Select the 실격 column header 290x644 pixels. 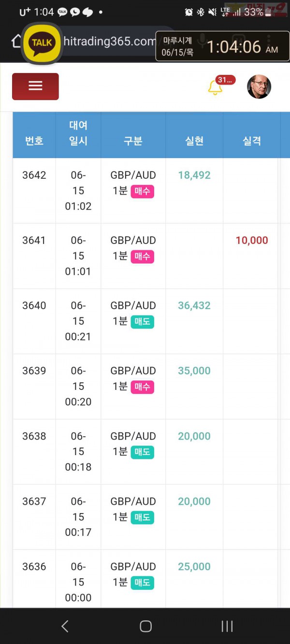tap(252, 141)
